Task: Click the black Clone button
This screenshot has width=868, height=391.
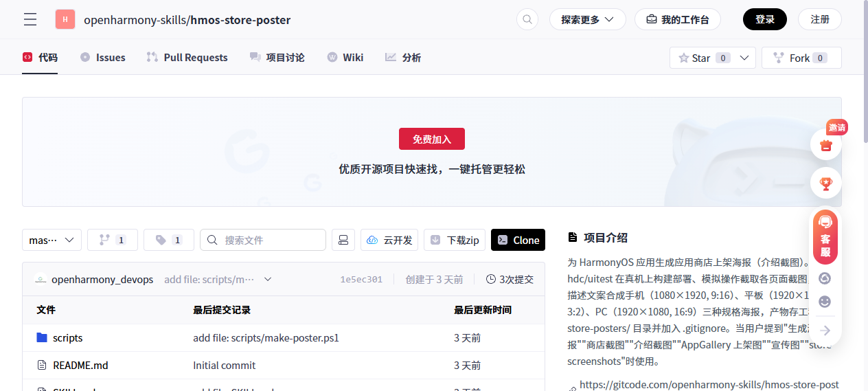Action: coord(518,240)
